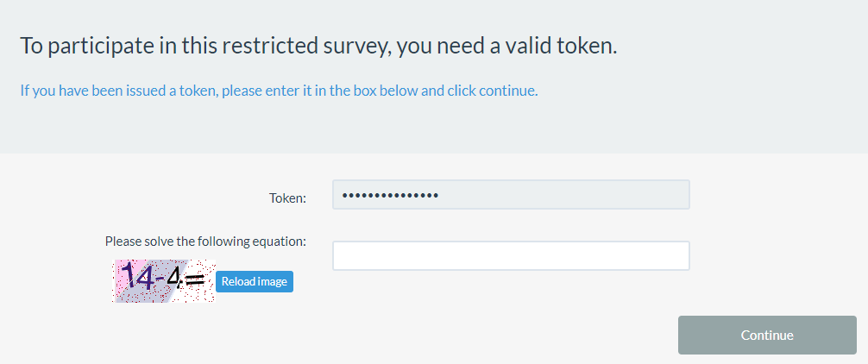The width and height of the screenshot is (868, 364).
Task: Click the password dots in Token field
Action: click(390, 195)
